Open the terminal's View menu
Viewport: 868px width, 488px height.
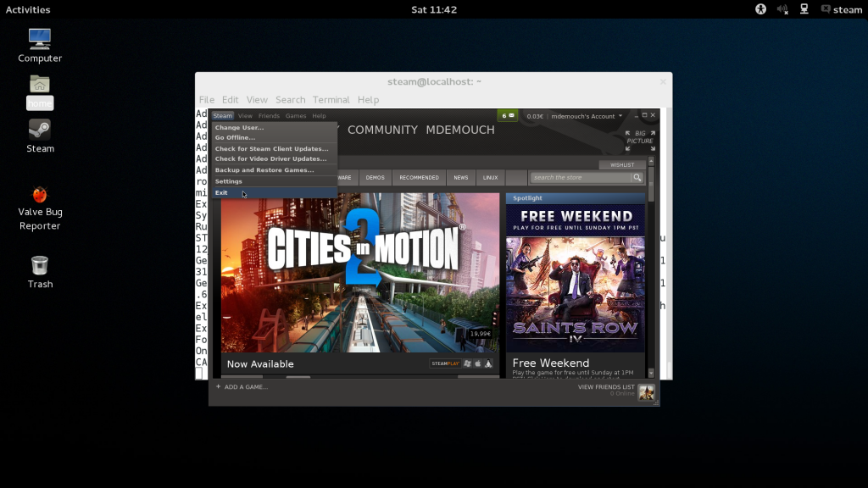[x=257, y=100]
